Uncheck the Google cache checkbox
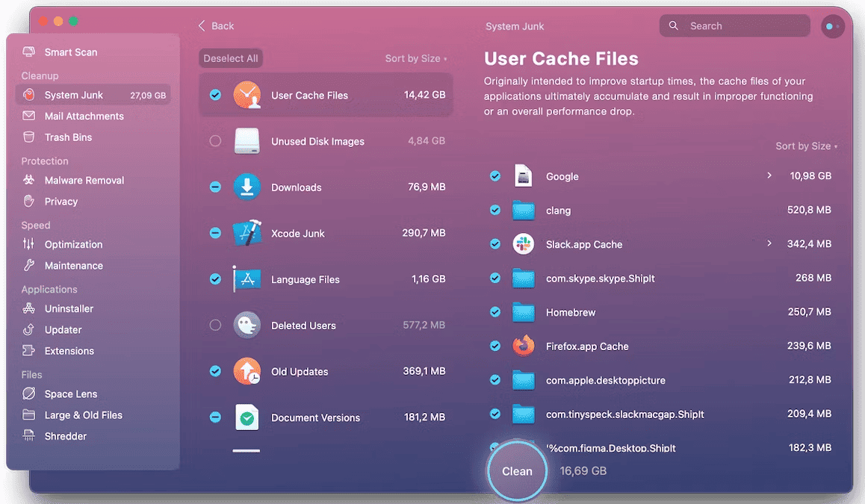This screenshot has height=504, width=865. coord(494,176)
